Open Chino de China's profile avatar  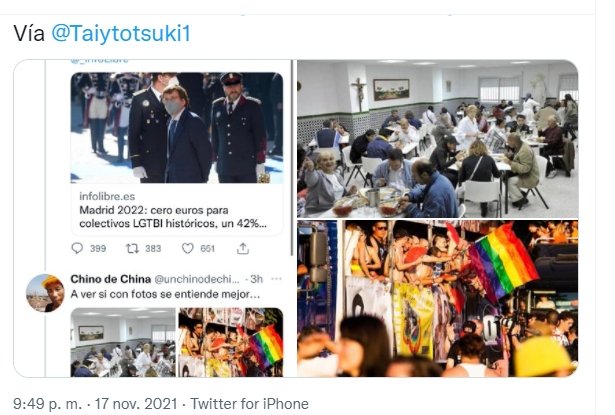coord(45,293)
